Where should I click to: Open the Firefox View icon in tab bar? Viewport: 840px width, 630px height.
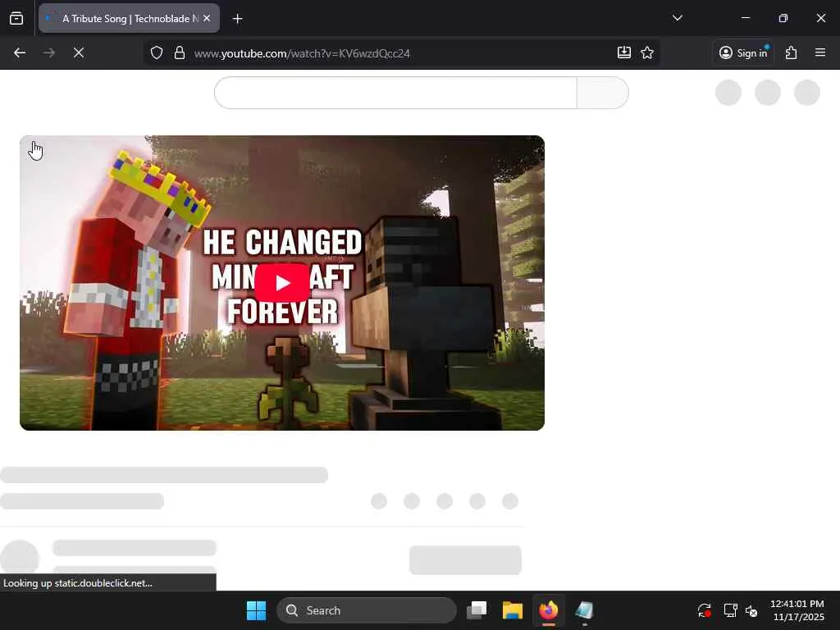(16, 18)
